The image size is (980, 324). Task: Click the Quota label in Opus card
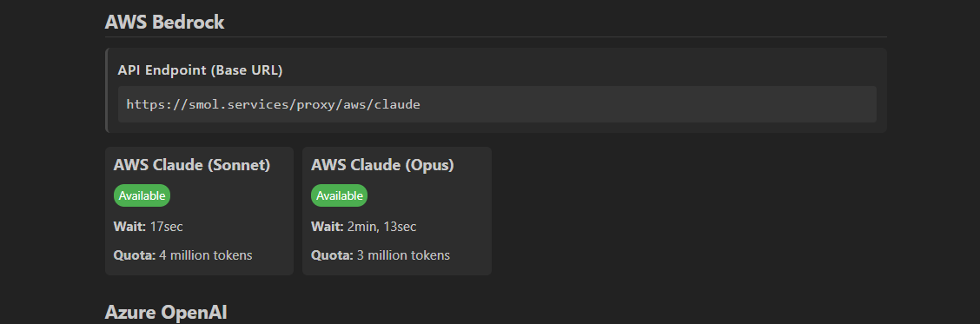332,255
